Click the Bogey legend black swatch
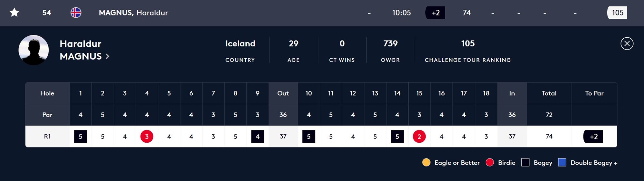Viewport: 644px width, 181px height. point(525,162)
